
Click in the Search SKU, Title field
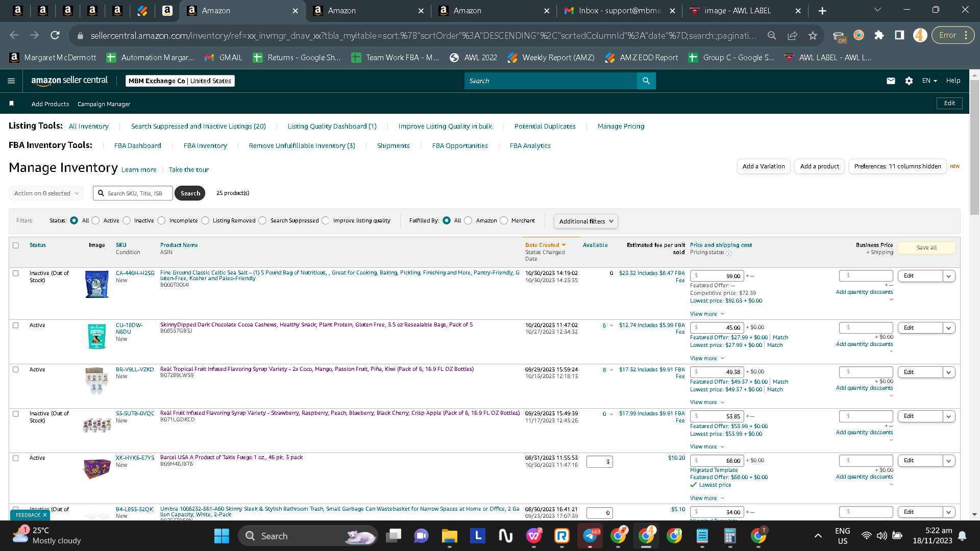pyautogui.click(x=133, y=193)
